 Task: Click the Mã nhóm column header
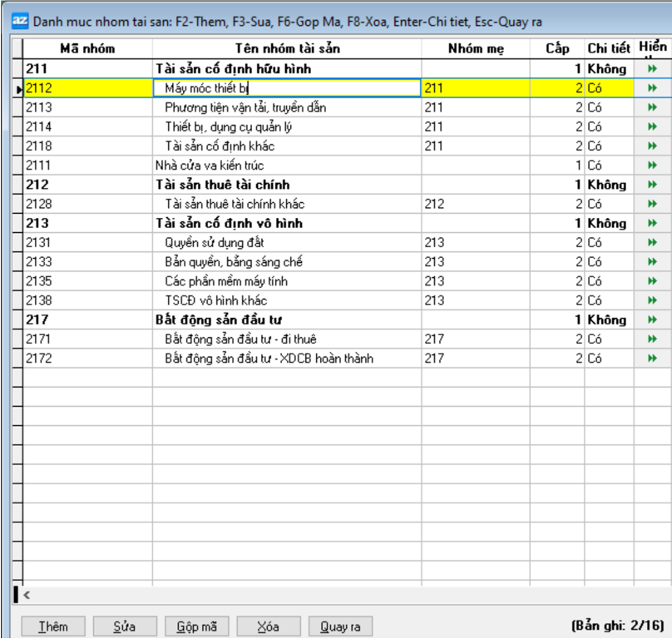pos(87,48)
